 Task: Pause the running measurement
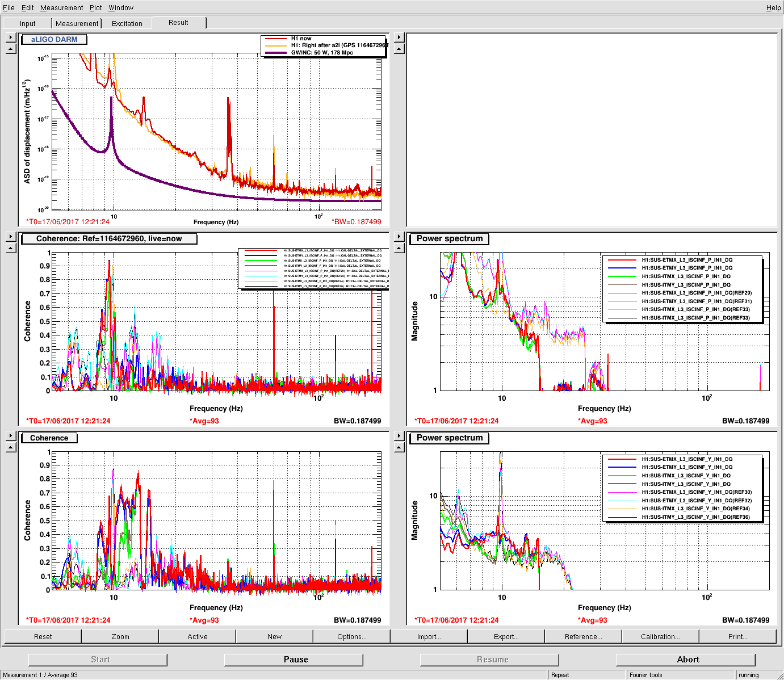coord(294,659)
